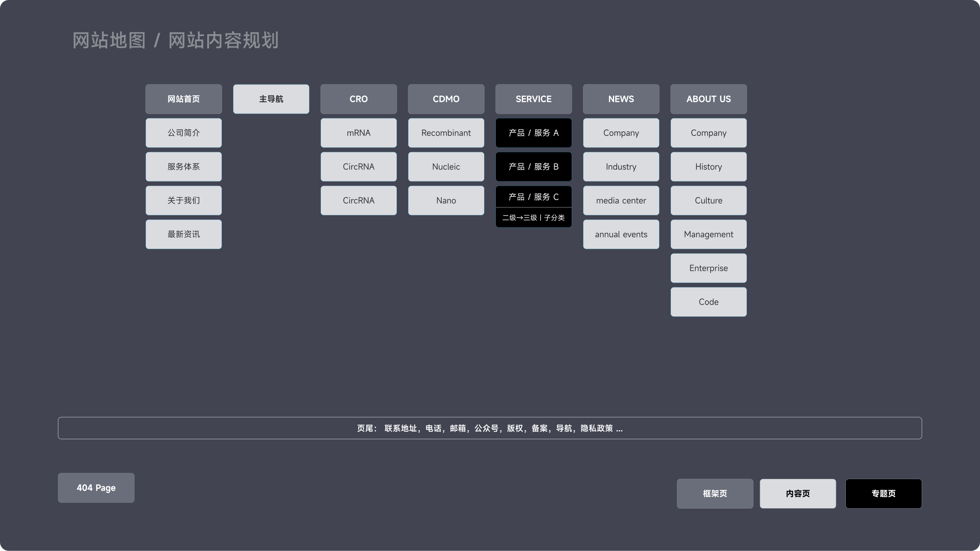Open the CRO header item
This screenshot has width=980, height=551.
pos(358,99)
